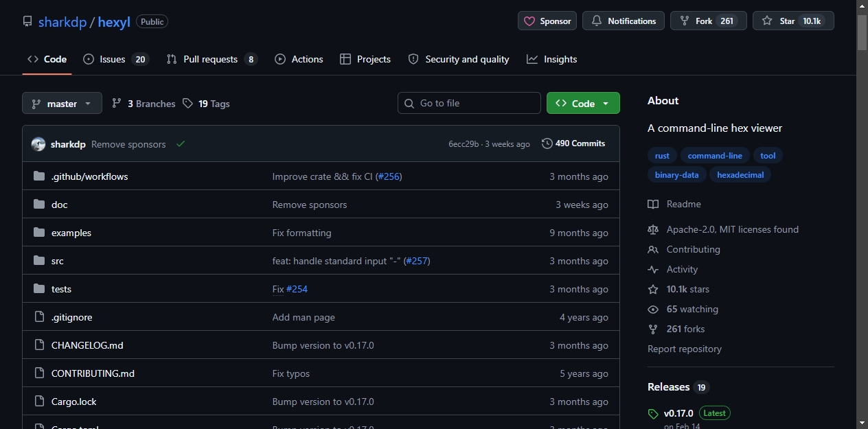Click file icon for Cargo.lock

coord(39,402)
